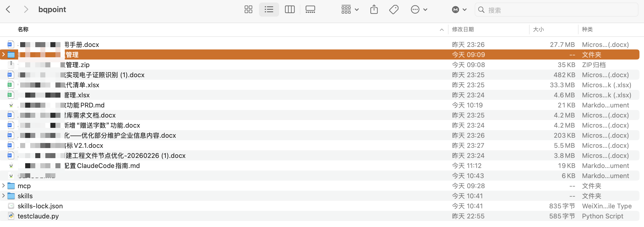Select the skills-lock.json file
Image resolution: width=644 pixels, height=227 pixels.
40,206
